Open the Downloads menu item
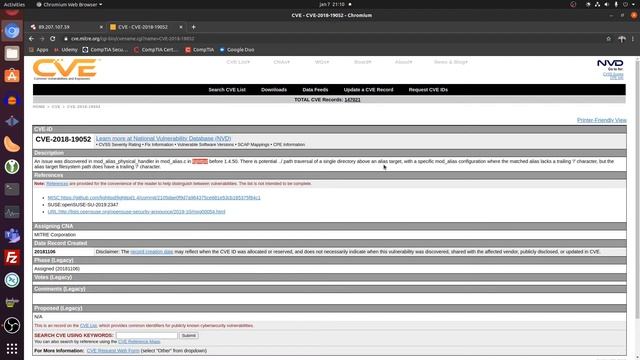Image resolution: width=640 pixels, height=360 pixels. [x=274, y=90]
